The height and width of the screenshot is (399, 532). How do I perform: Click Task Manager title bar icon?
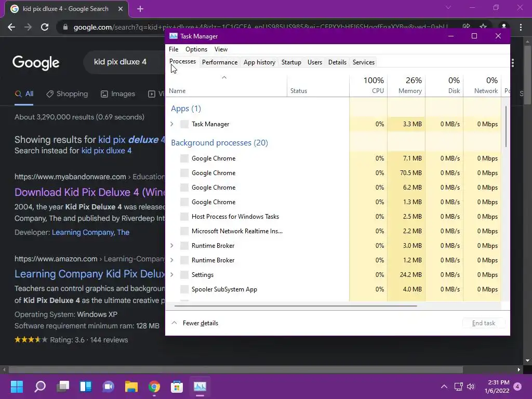[x=174, y=36]
